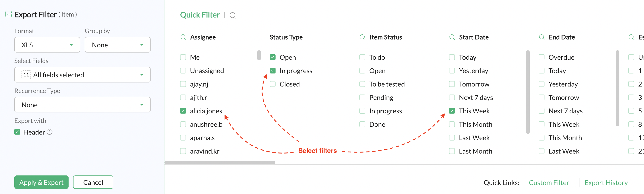This screenshot has height=194, width=644.
Task: Open the Recurrence Type dropdown
Action: [x=82, y=105]
